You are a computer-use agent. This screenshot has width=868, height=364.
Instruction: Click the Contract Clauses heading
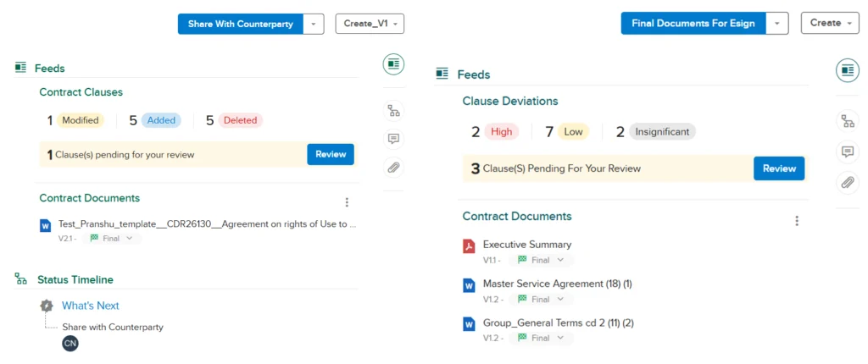[81, 91]
